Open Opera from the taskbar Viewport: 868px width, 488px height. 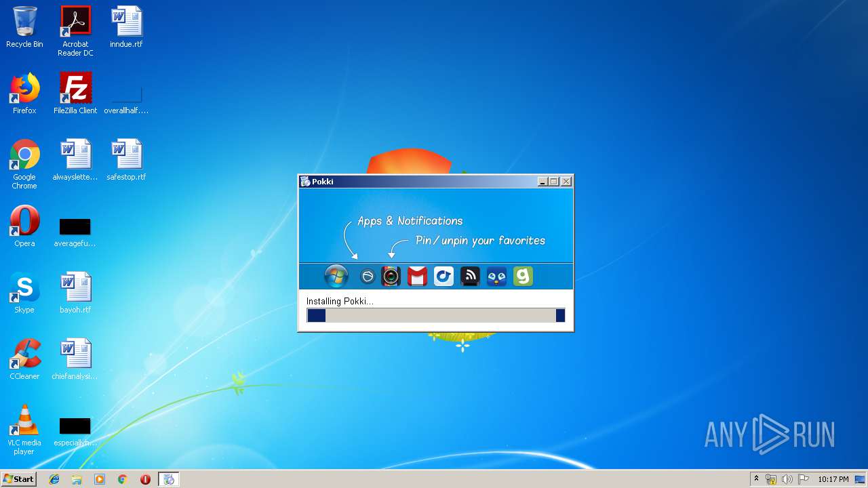pos(145,479)
